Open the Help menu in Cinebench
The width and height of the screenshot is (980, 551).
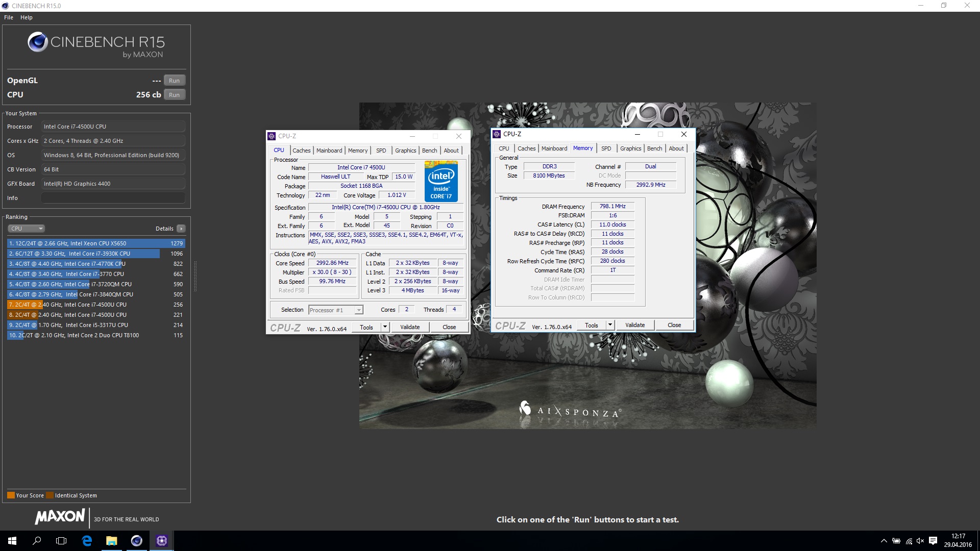[x=27, y=17]
